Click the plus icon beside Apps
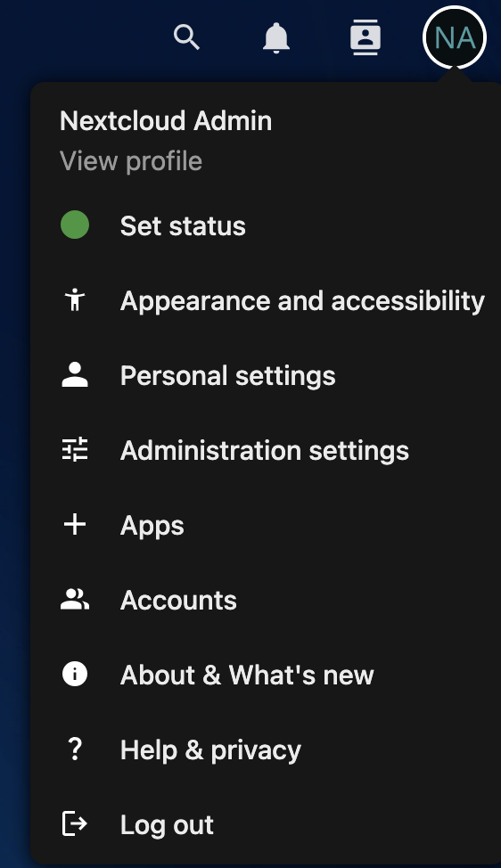 pyautogui.click(x=75, y=524)
